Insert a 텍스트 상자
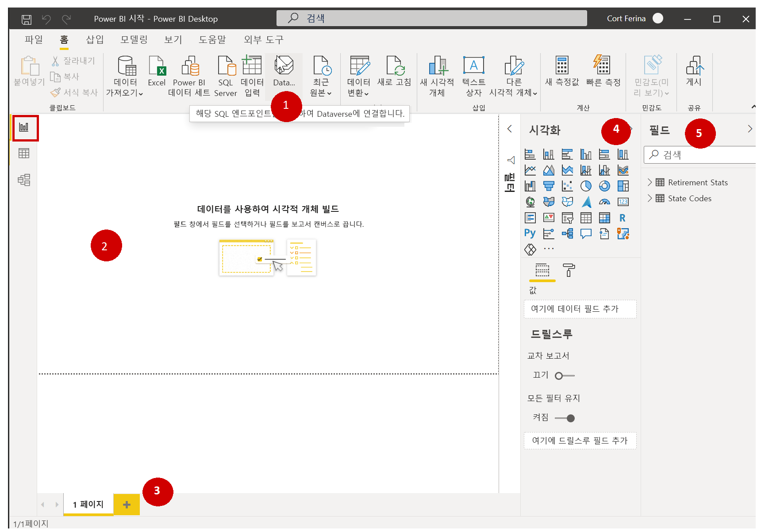The image size is (761, 532). coord(474,76)
